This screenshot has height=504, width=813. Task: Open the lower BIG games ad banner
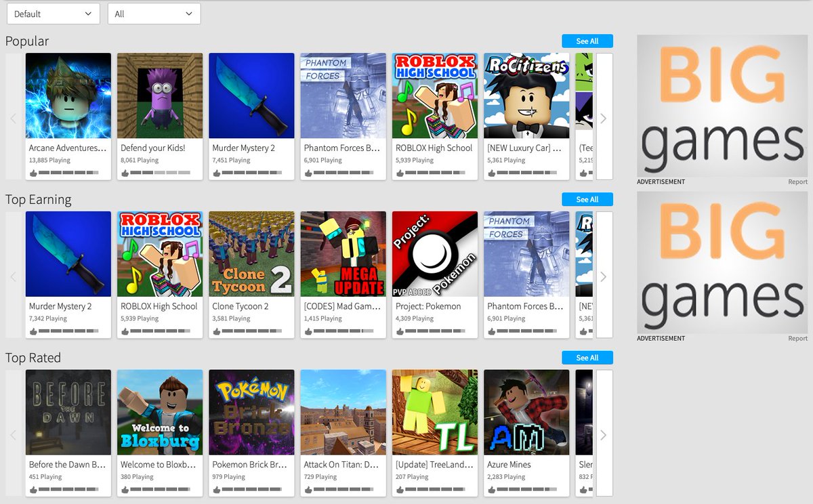pos(722,263)
